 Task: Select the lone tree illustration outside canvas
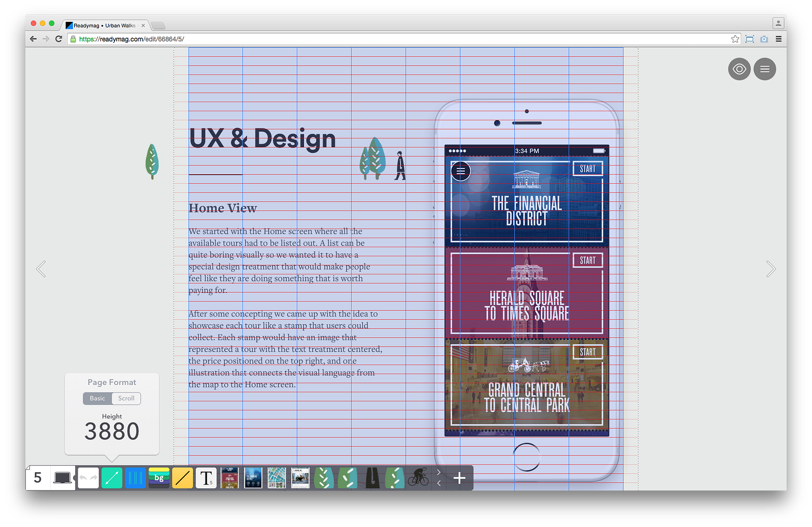(x=152, y=161)
